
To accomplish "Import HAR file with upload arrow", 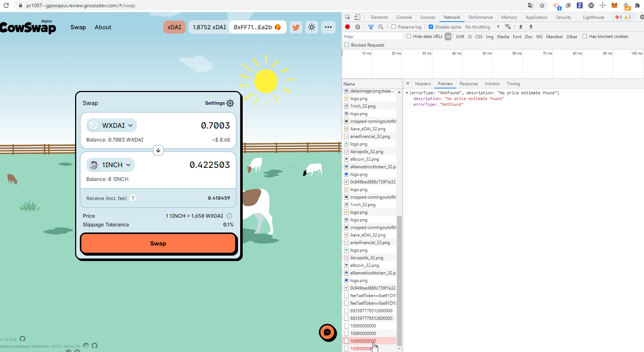I will [x=521, y=27].
